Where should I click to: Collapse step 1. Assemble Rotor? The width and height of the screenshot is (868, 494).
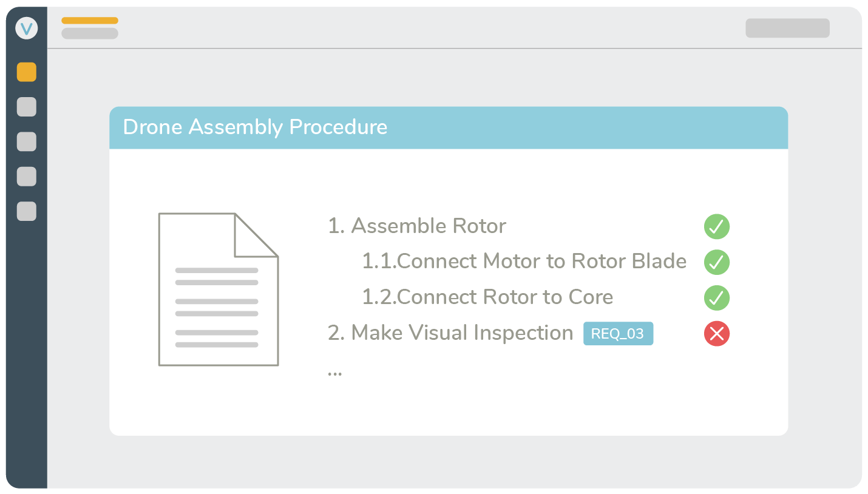coord(417,226)
